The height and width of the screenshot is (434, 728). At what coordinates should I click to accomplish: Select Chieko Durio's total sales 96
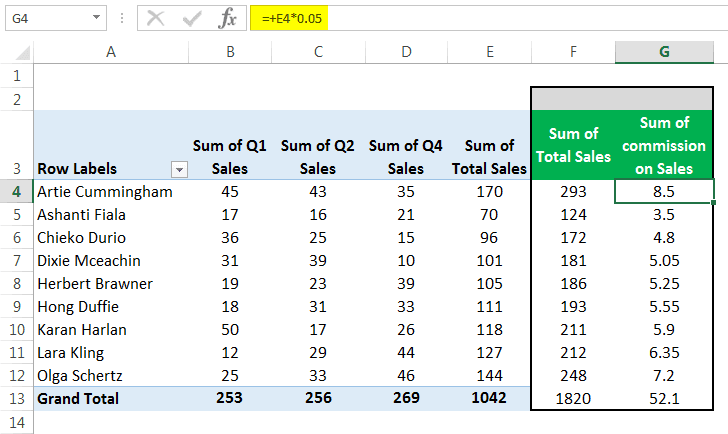tap(490, 237)
